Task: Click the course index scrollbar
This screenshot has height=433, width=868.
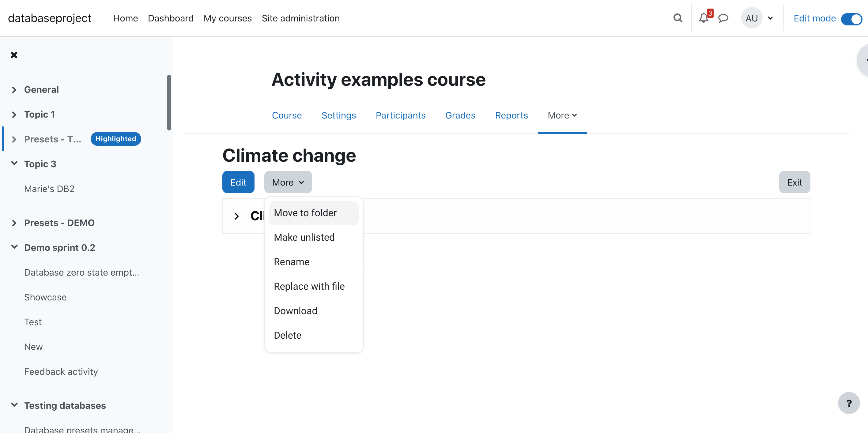Action: coord(169,103)
